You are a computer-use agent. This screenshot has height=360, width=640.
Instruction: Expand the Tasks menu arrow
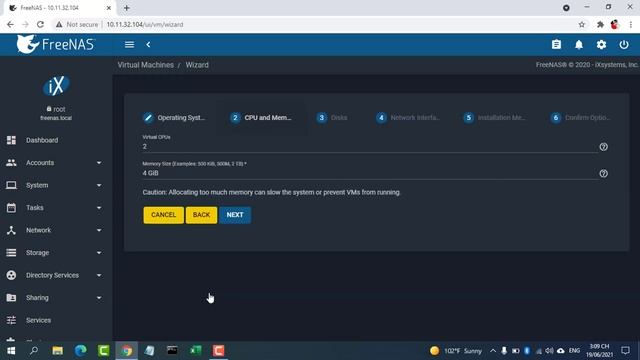tap(99, 208)
